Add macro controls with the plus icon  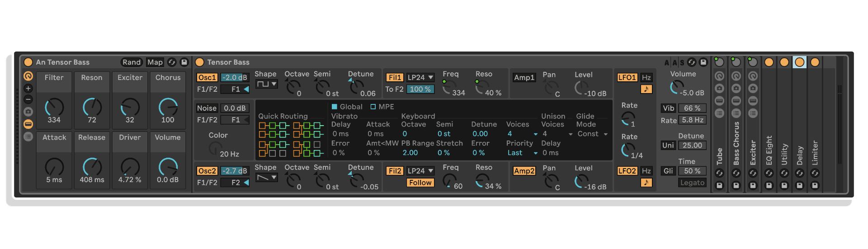click(x=28, y=88)
